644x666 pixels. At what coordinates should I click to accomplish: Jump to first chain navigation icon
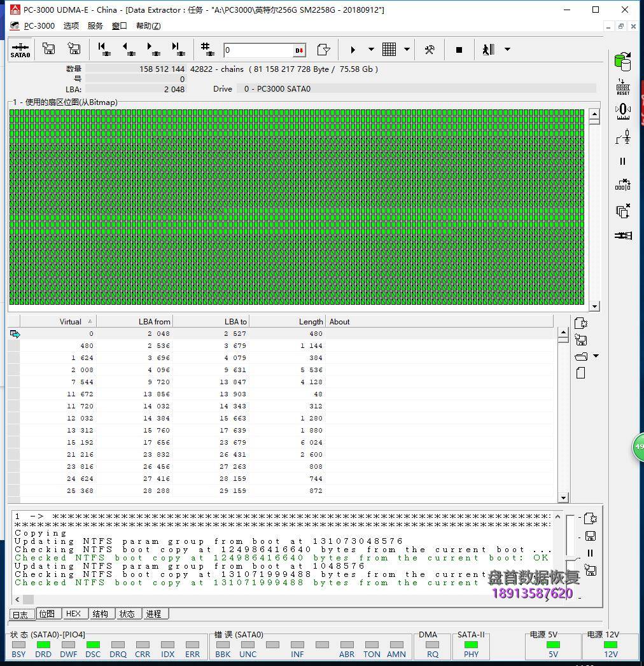pos(103,50)
